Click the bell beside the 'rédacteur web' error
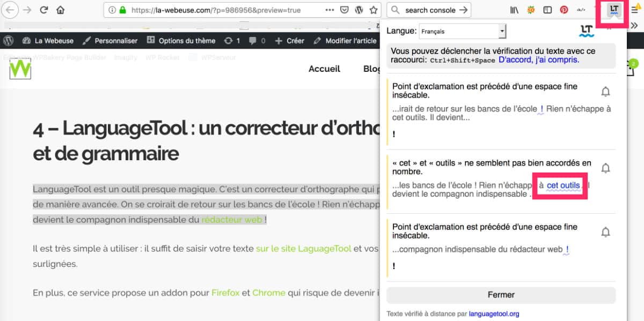644x321 pixels. [605, 232]
